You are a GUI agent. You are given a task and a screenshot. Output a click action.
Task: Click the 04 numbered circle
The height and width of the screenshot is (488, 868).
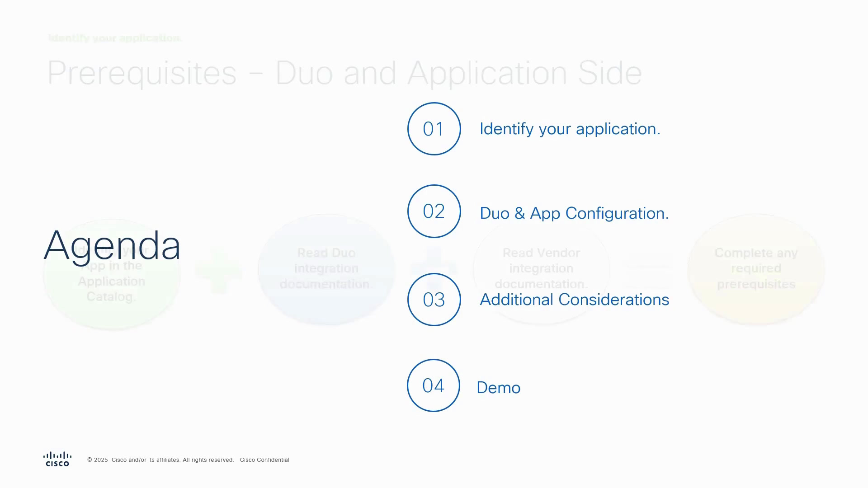click(x=434, y=385)
